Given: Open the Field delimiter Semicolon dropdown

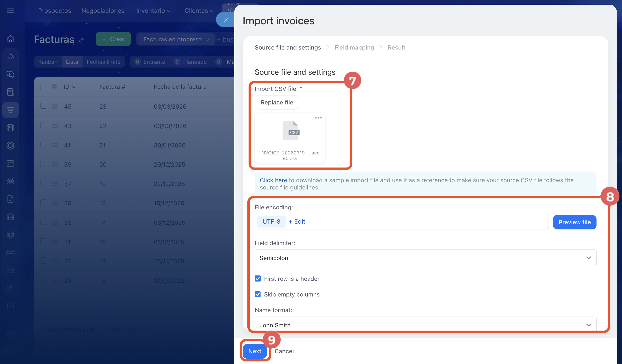Looking at the screenshot, I should [x=425, y=258].
